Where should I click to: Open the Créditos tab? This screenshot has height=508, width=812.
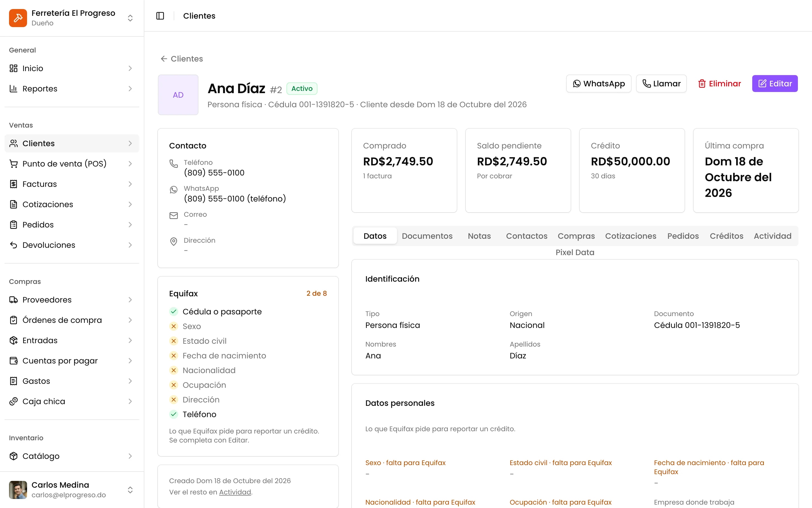pyautogui.click(x=727, y=236)
